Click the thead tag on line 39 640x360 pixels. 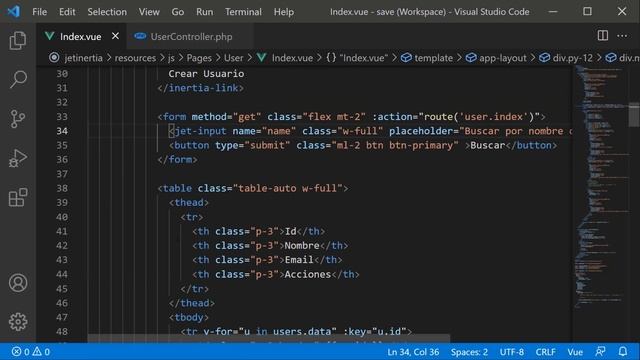click(189, 202)
